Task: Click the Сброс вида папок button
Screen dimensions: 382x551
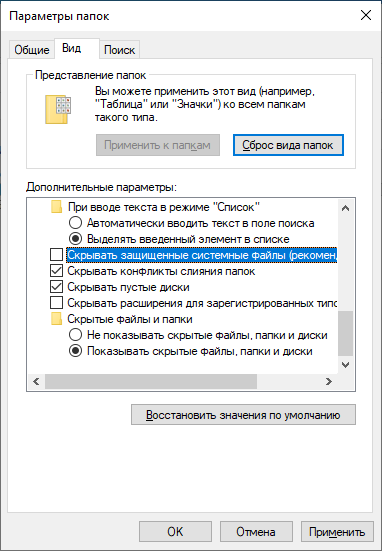Action: pyautogui.click(x=288, y=145)
